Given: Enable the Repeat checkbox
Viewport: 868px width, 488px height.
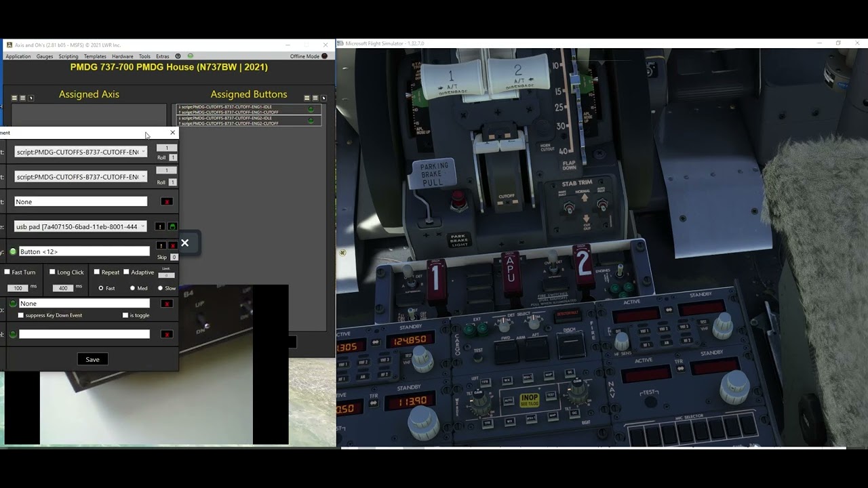Looking at the screenshot, I should [97, 272].
